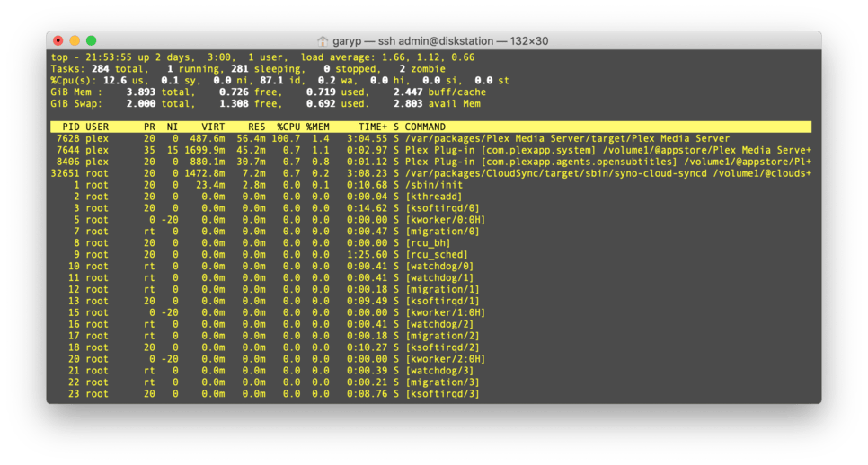Screen dimensions: 868x465
Task: Click the 1699.9m VIRT value
Action: (204, 150)
